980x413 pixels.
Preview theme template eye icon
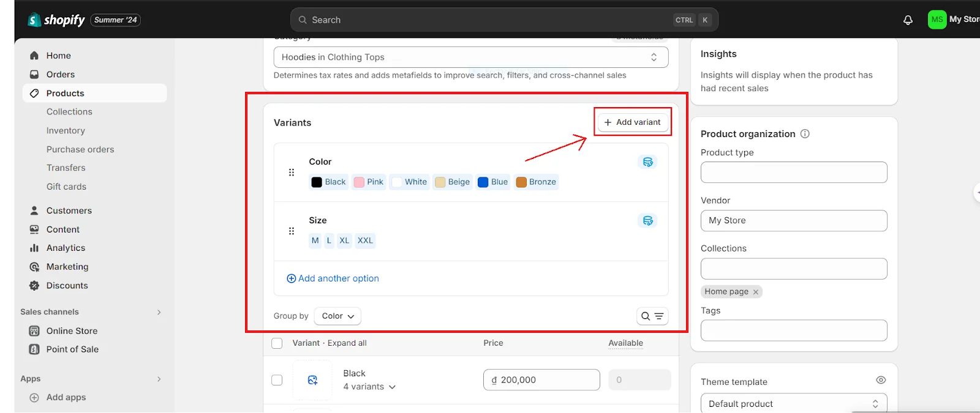click(x=881, y=380)
